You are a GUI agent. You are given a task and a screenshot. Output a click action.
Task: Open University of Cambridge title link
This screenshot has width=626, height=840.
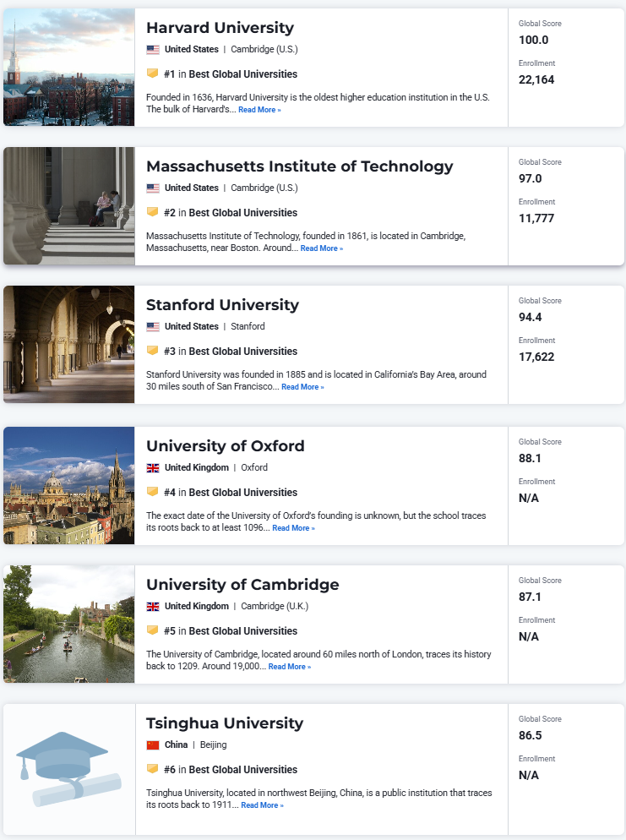click(x=242, y=585)
